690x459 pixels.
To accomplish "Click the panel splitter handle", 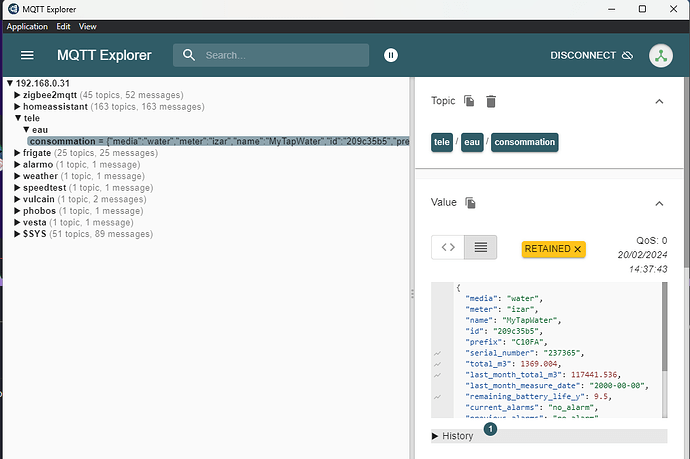I will click(412, 294).
